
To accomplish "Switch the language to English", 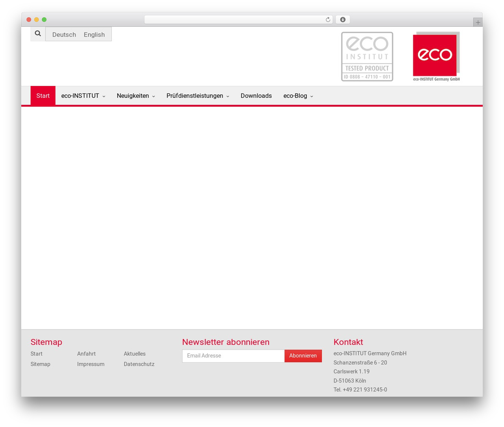I will 94,35.
